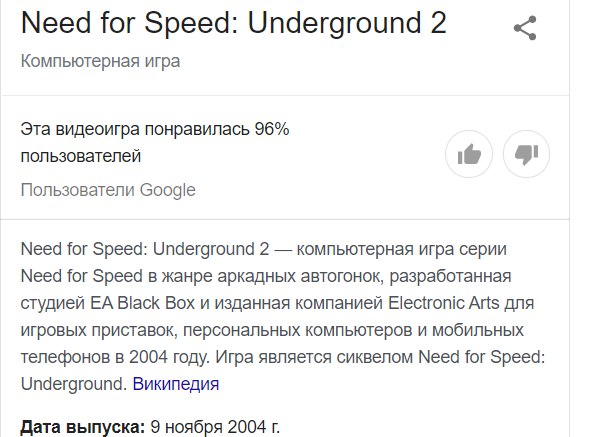Open the Википедия link
The image size is (613, 437).
click(176, 384)
